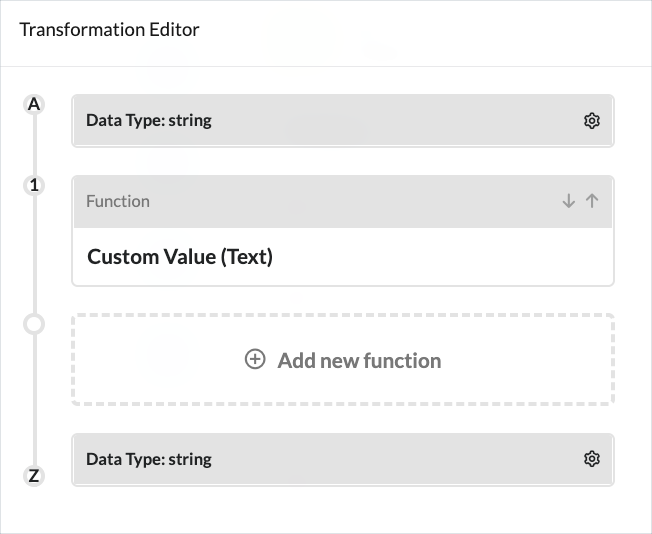Click the top Data Type: string label
652x534 pixels.
pyautogui.click(x=149, y=121)
